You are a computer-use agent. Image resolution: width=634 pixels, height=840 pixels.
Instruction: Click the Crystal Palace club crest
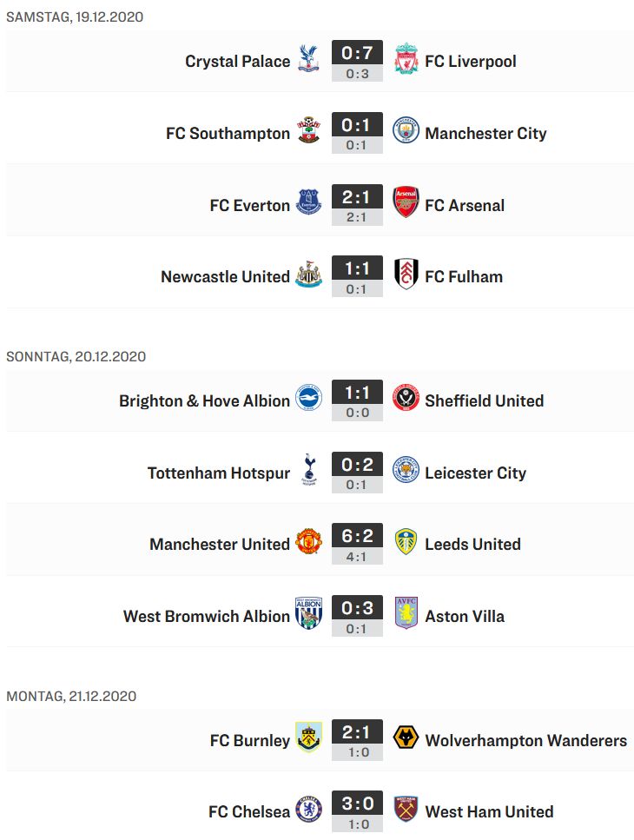click(x=308, y=60)
